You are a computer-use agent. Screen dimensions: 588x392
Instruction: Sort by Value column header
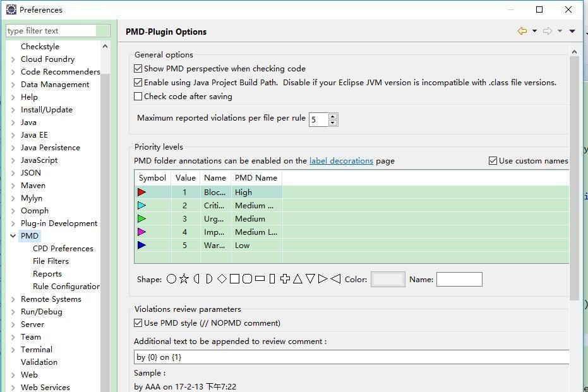(x=186, y=177)
